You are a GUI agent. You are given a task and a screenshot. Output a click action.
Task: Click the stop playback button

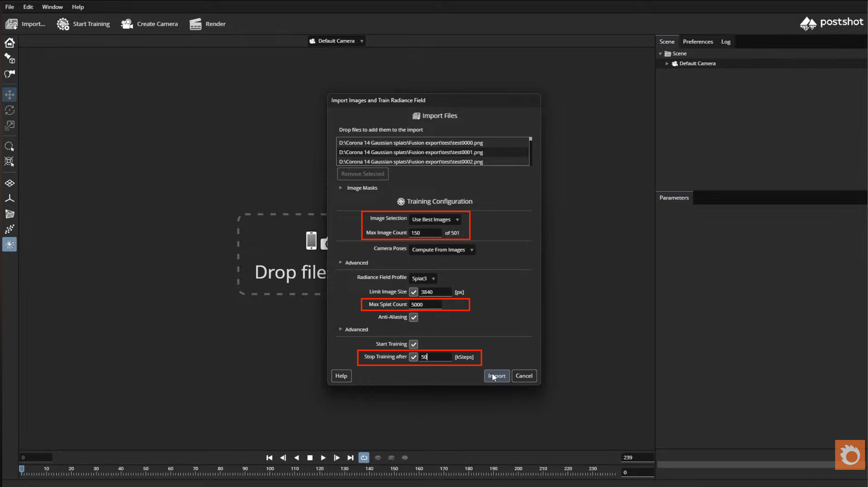click(310, 457)
